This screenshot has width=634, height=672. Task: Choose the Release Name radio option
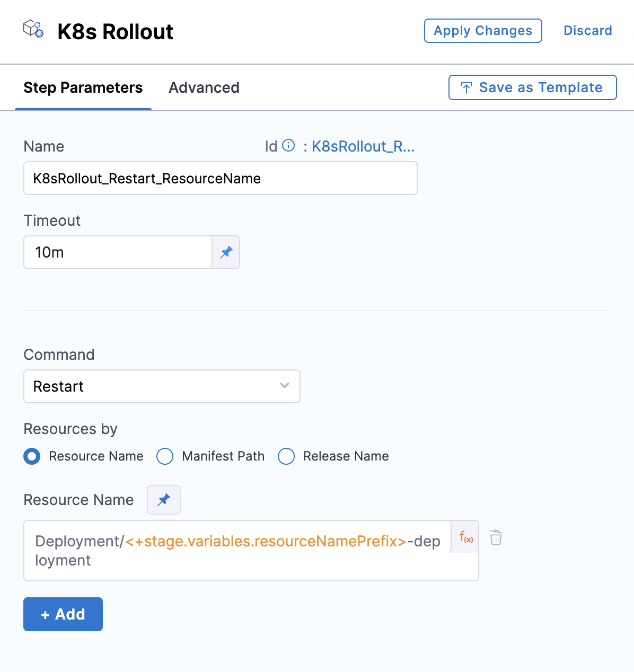[x=286, y=456]
